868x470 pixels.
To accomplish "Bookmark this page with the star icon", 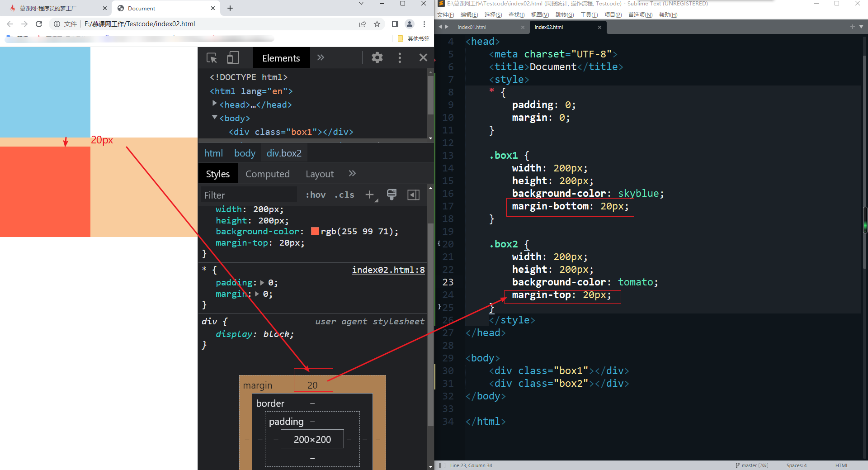I will click(377, 24).
